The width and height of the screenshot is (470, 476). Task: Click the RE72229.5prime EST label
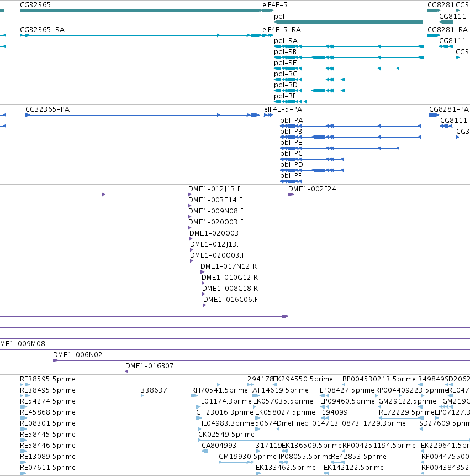[x=406, y=412]
